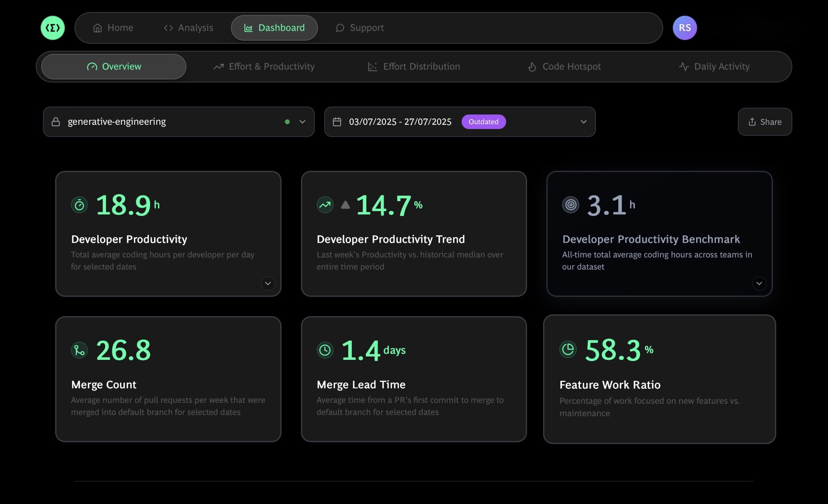Click the calendar icon in date selector
The width and height of the screenshot is (828, 504).
(x=337, y=122)
